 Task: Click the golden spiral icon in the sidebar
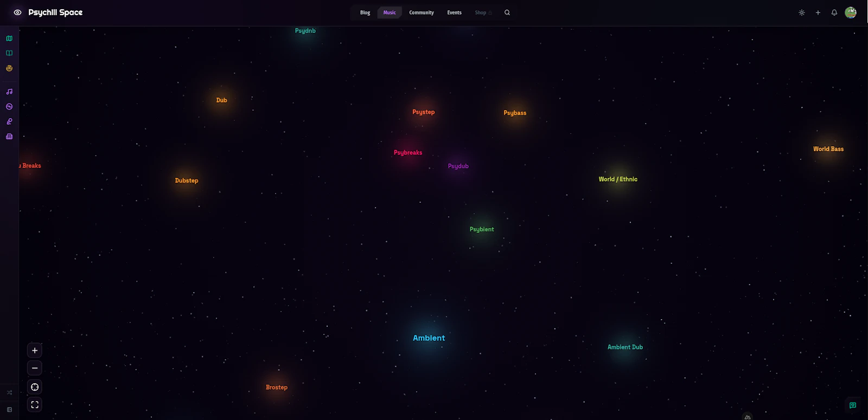click(x=9, y=68)
